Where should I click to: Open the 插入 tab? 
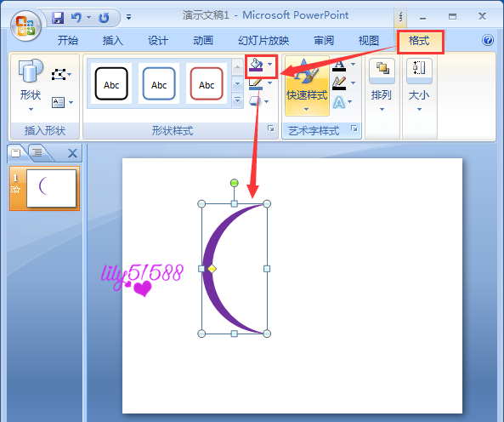coord(112,41)
